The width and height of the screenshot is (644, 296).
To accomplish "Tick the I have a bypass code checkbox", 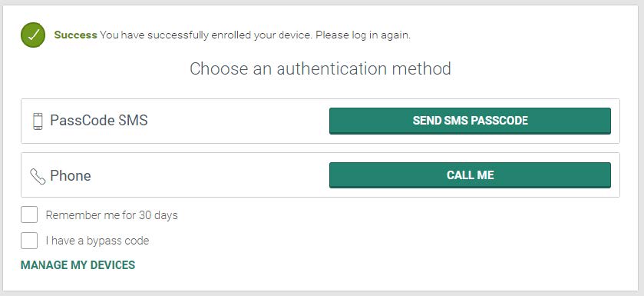I will tap(29, 241).
